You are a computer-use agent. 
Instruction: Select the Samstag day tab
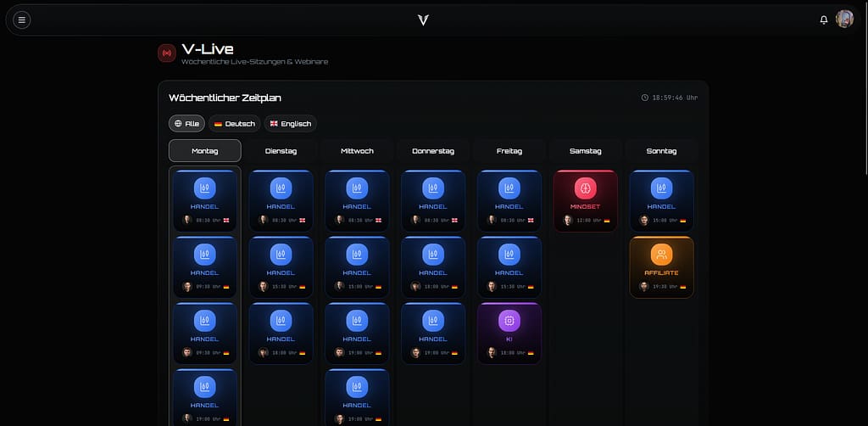585,151
